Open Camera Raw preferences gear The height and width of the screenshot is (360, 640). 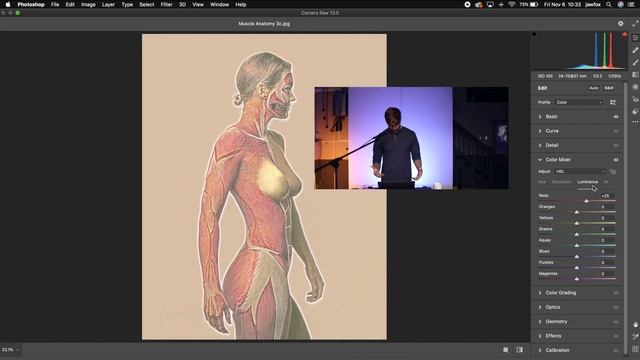click(620, 24)
